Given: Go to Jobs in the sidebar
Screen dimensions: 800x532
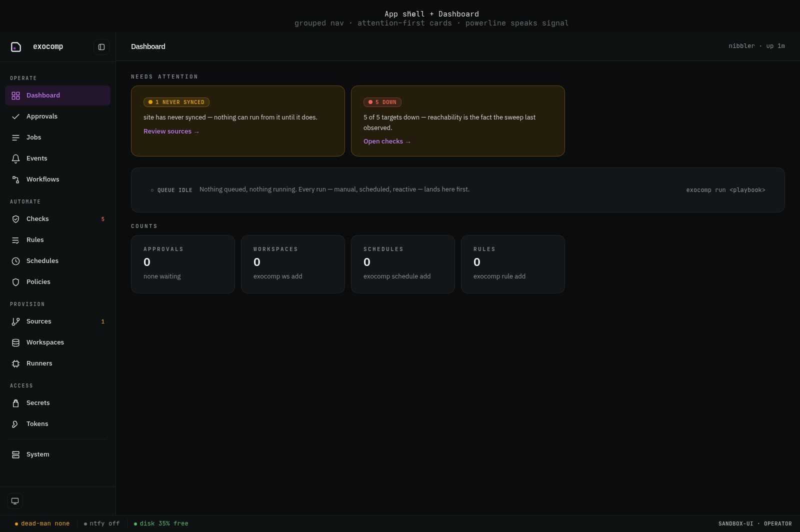Looking at the screenshot, I should tap(57, 137).
